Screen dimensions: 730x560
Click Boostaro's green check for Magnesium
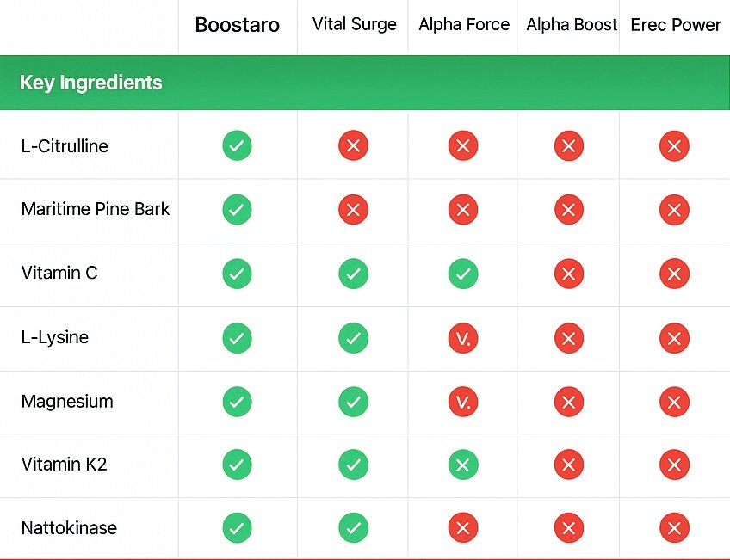237,402
